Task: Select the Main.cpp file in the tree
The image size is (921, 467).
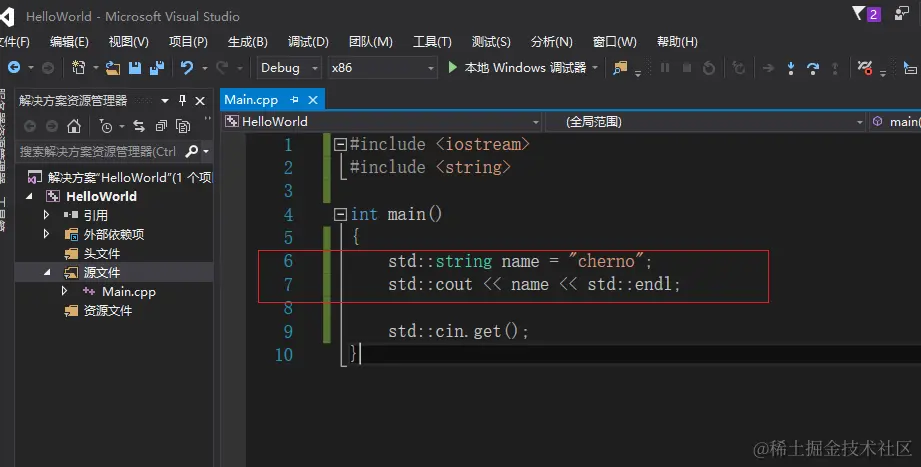Action: point(129,291)
